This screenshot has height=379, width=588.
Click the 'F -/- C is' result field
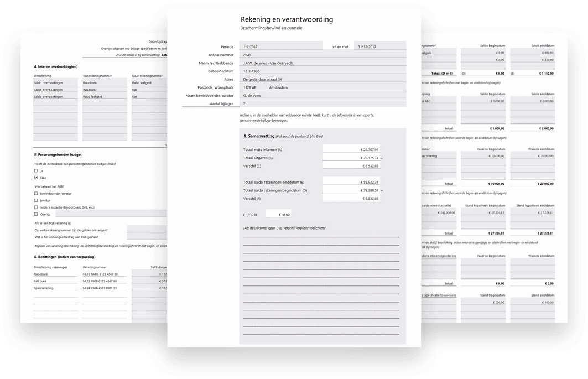(x=278, y=215)
